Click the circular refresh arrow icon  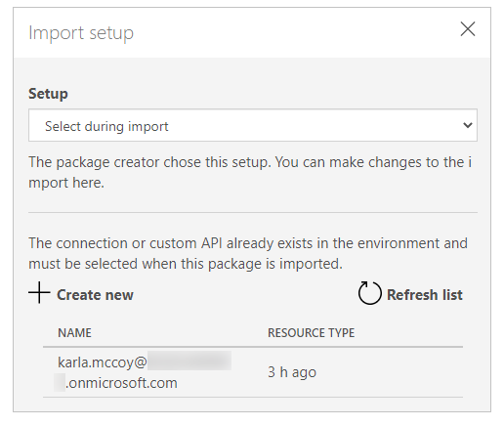369,293
